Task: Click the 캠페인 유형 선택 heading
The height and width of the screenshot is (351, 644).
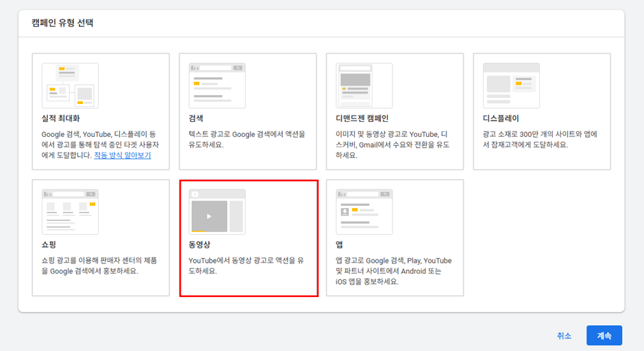Action: point(62,23)
